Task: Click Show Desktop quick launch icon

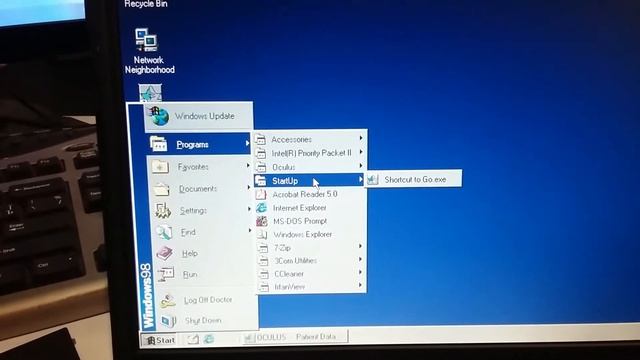Action: (x=193, y=339)
